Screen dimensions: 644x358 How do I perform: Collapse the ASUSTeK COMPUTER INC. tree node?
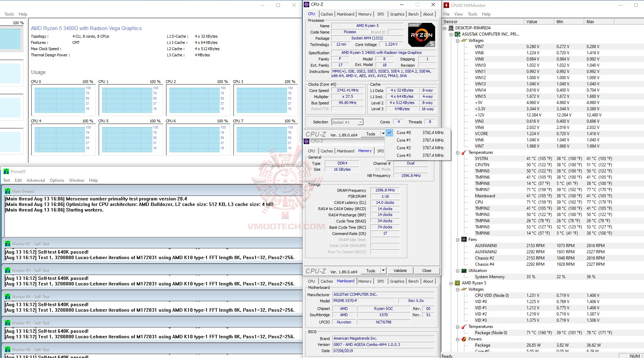click(451, 34)
